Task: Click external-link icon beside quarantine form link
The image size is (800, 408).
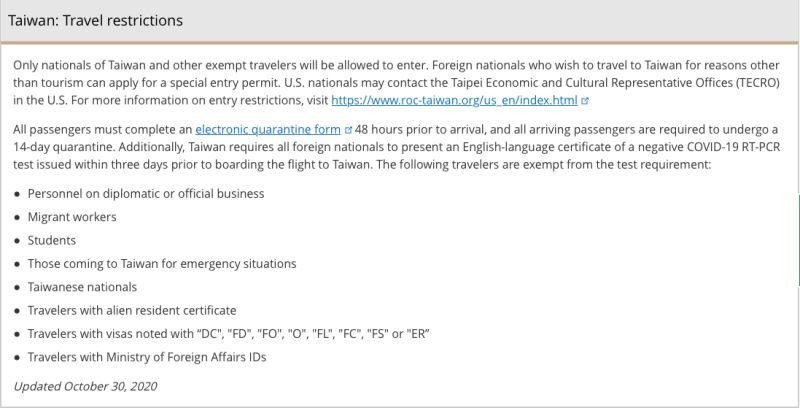Action: click(348, 130)
